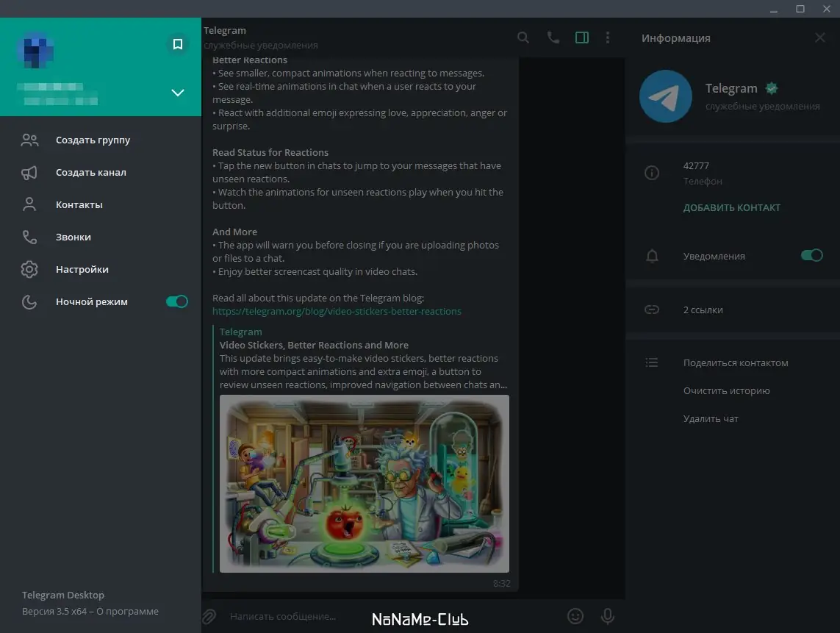Click the microphone voice message icon

point(608,616)
